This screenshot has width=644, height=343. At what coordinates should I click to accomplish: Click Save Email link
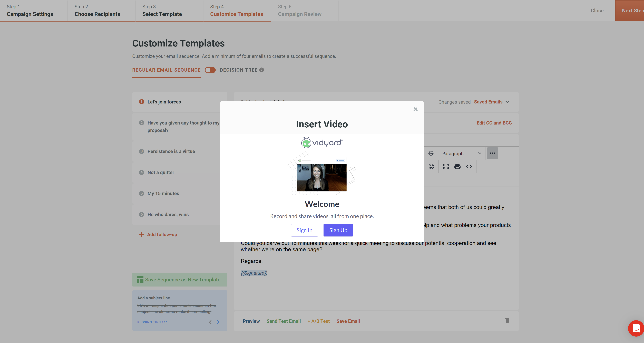(x=348, y=321)
